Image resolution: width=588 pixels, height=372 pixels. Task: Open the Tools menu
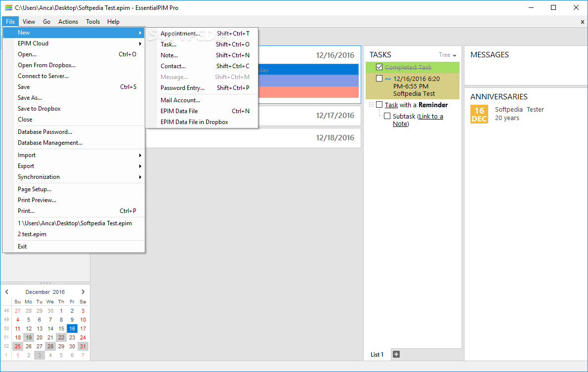(92, 22)
